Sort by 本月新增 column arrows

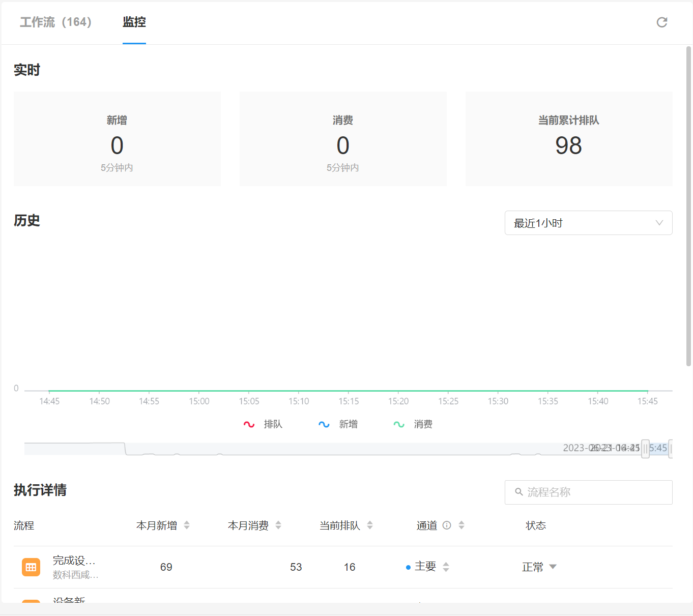[x=187, y=525]
